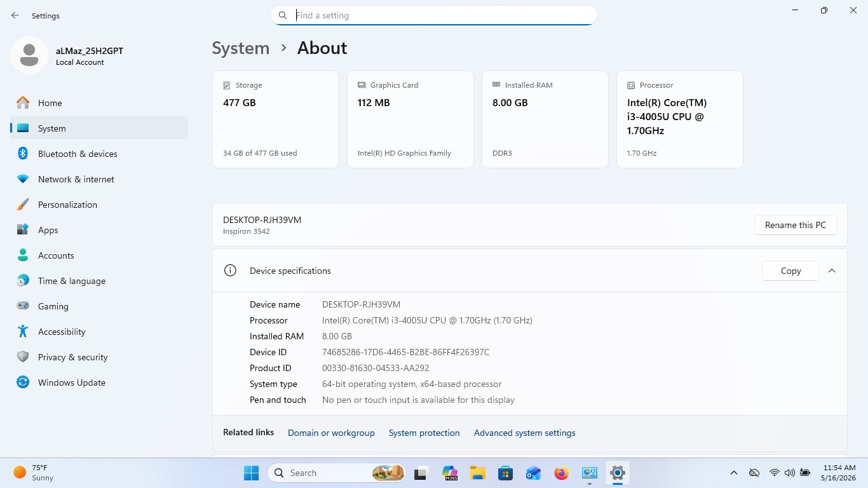
Task: Collapse the Device specifications section
Action: 832,271
